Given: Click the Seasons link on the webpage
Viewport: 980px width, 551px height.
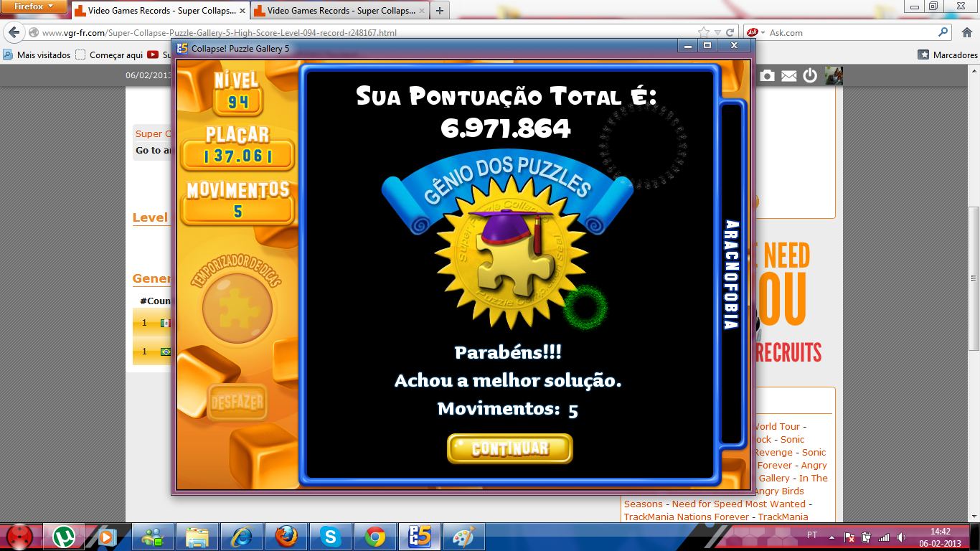Looking at the screenshot, I should 643,504.
